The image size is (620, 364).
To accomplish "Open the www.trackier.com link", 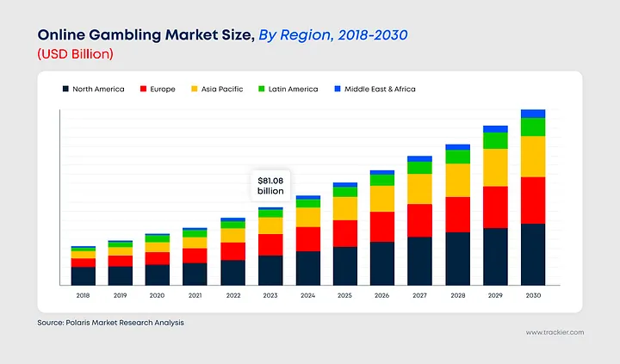I will (555, 332).
